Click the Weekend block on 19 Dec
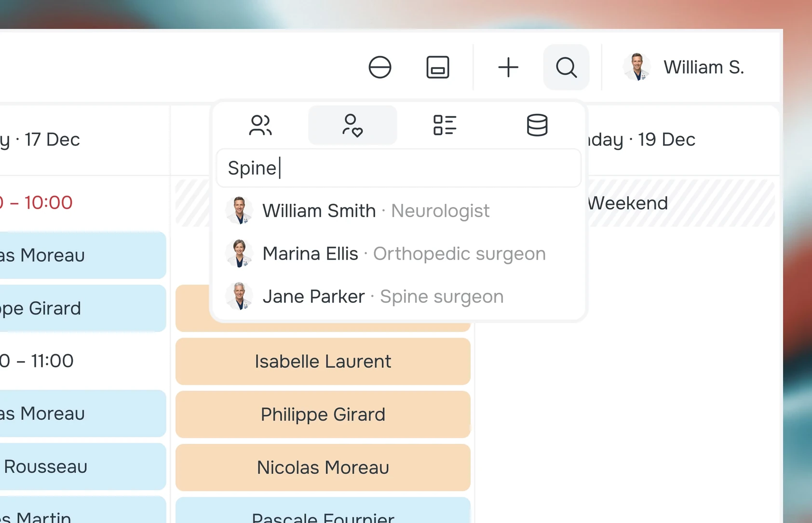The width and height of the screenshot is (812, 523). tap(680, 203)
